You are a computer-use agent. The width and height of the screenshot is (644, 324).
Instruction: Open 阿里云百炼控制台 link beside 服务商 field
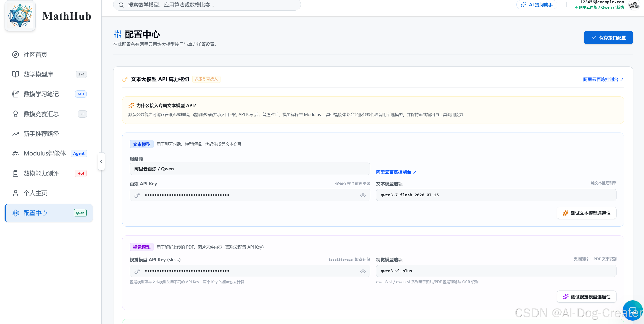(396, 172)
